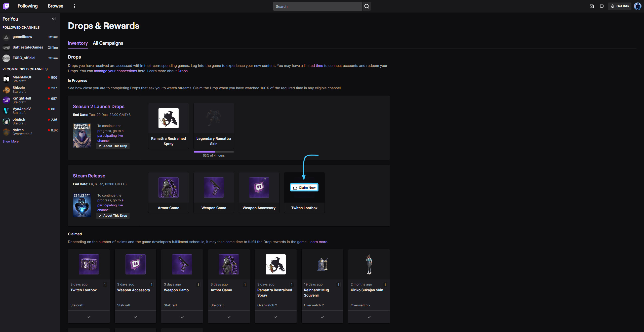Click the search magnifier button

pos(367,6)
